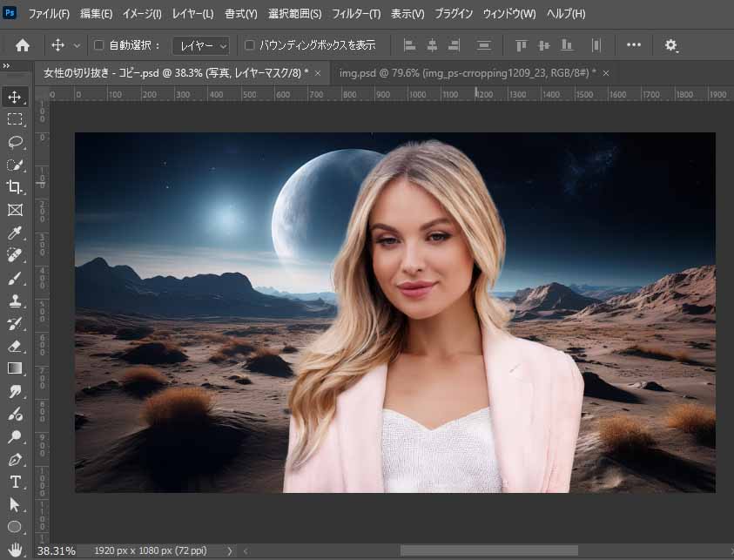Select the Lasso tool
The width and height of the screenshot is (734, 560).
15,142
